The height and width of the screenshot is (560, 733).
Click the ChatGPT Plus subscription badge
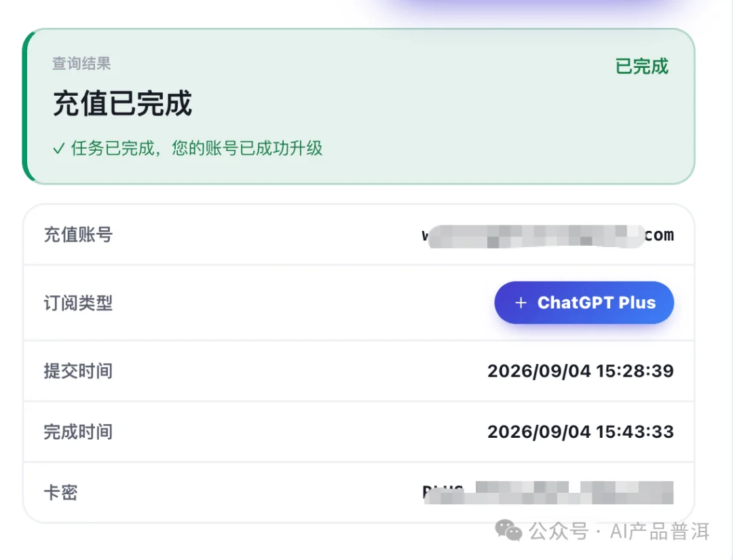pos(584,303)
